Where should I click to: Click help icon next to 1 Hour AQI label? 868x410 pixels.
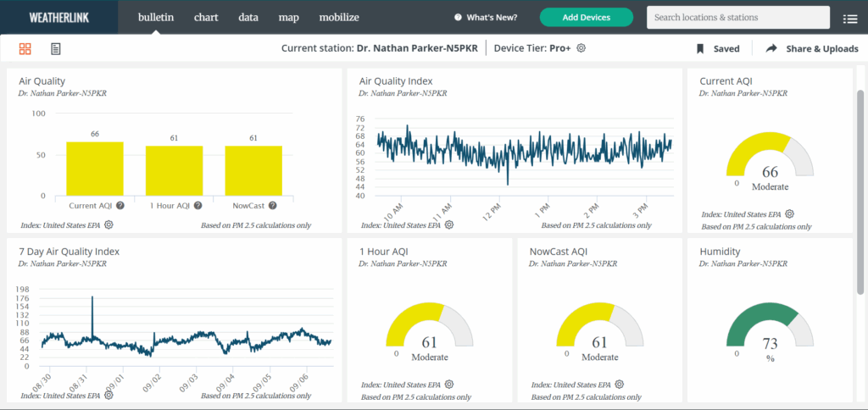198,205
